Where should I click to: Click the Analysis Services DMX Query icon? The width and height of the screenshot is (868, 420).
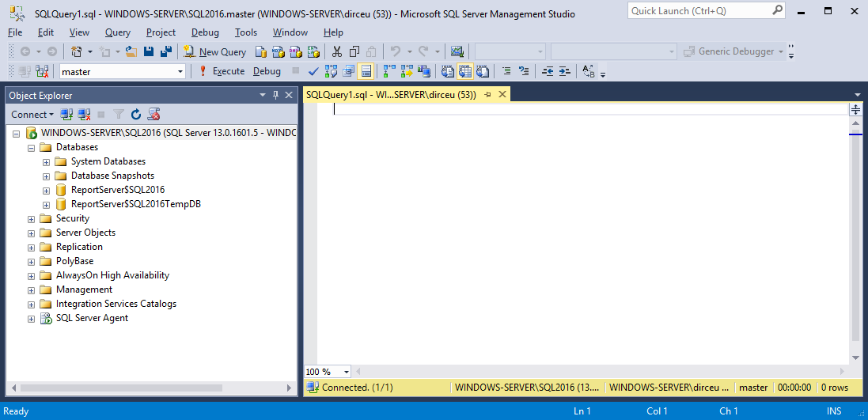(296, 51)
